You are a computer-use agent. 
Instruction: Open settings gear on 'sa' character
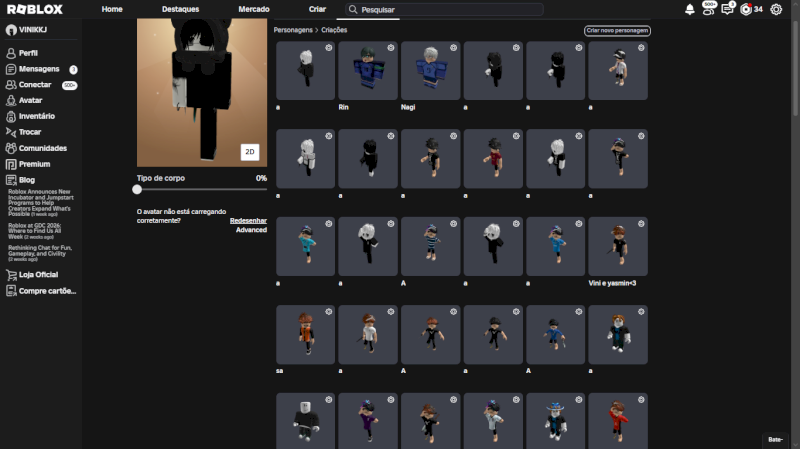tap(329, 311)
